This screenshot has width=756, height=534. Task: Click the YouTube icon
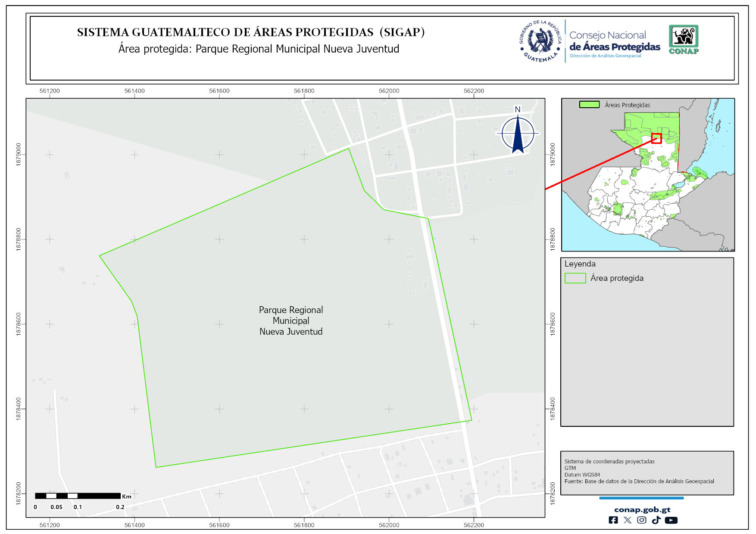click(x=671, y=520)
